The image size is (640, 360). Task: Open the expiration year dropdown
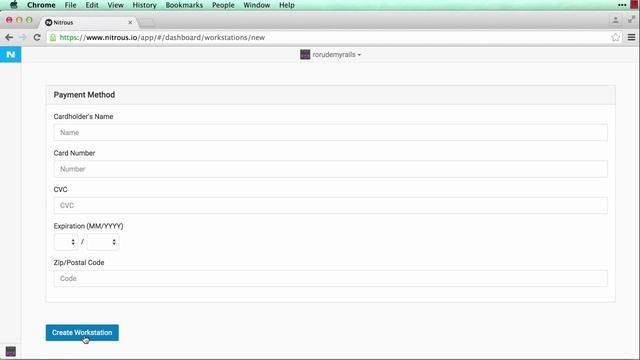pos(103,242)
